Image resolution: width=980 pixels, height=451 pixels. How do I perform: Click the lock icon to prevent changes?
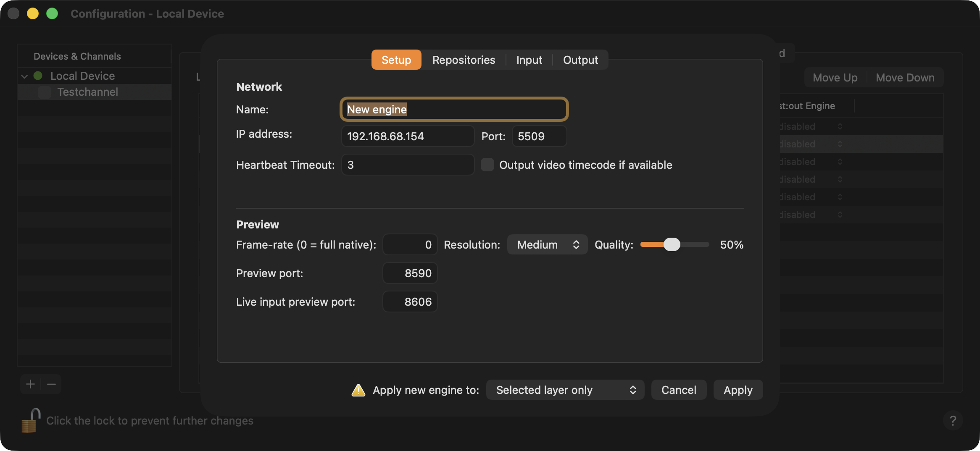click(30, 420)
